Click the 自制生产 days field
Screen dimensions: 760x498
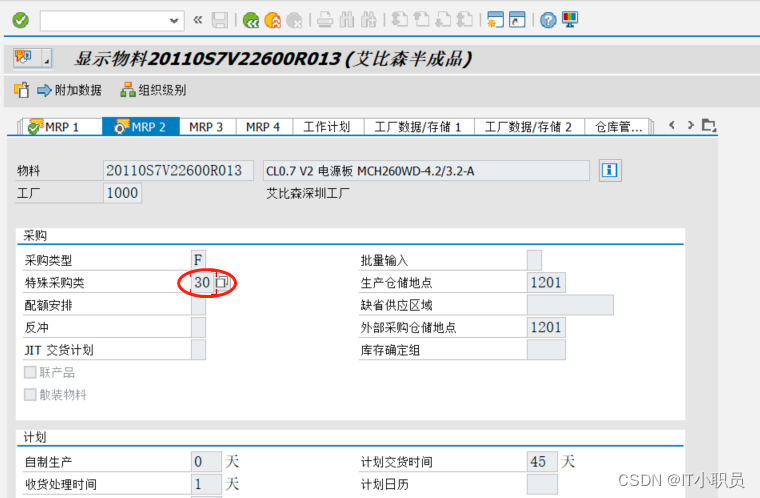[x=206, y=461]
